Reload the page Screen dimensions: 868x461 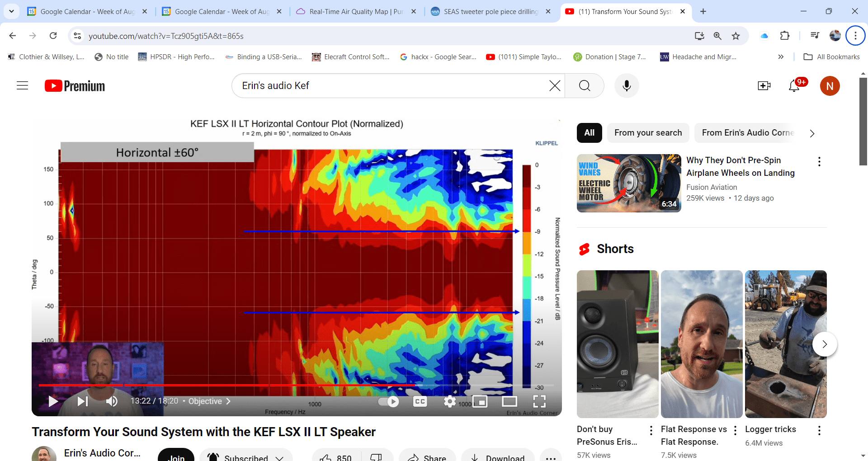point(53,36)
